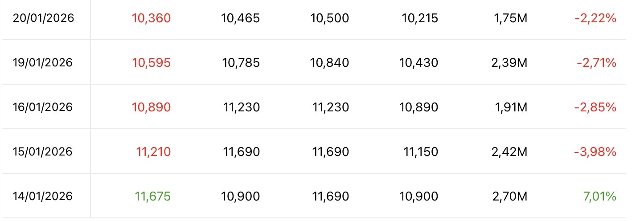Select the 2,39M volume cell

point(508,63)
